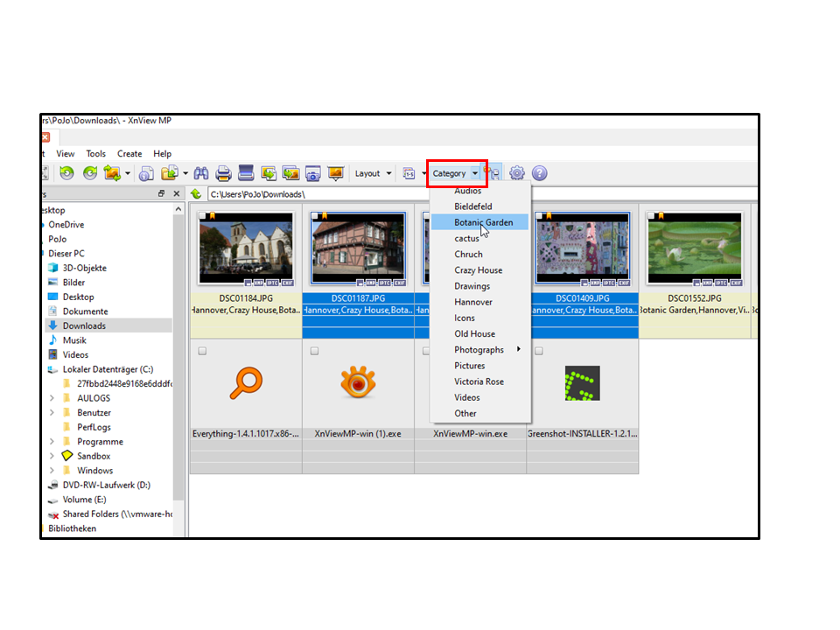
Task: Expand the Photographs submenu arrow
Action: (x=519, y=350)
